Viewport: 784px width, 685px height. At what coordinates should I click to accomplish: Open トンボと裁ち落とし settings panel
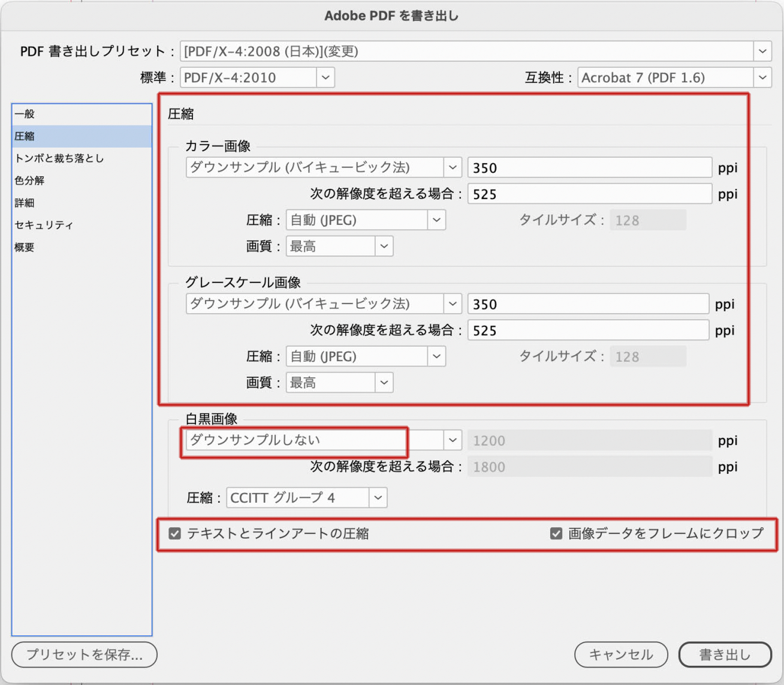[59, 158]
